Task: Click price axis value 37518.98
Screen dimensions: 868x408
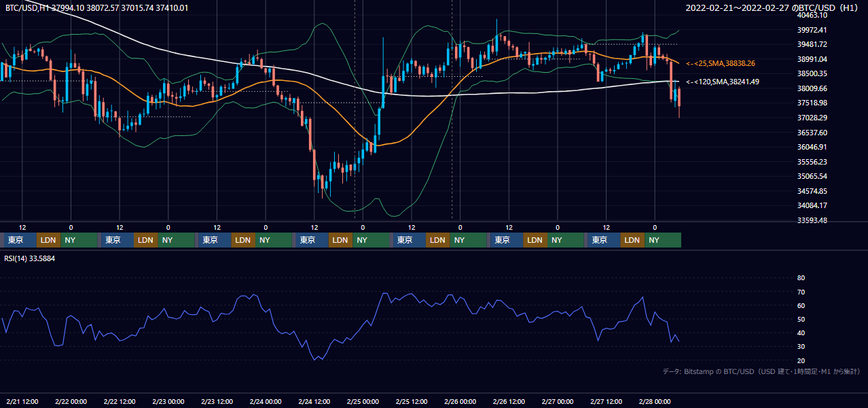Action: [812, 103]
